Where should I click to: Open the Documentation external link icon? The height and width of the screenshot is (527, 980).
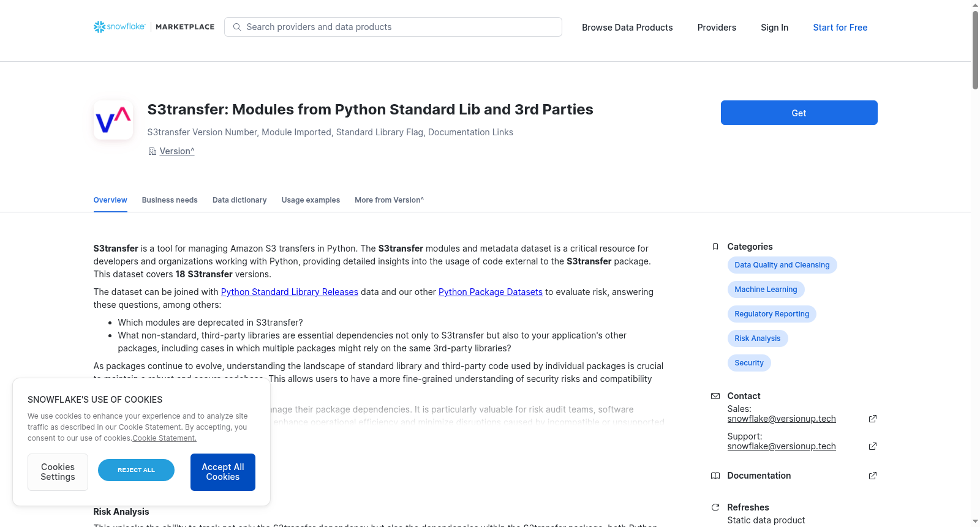pyautogui.click(x=873, y=476)
